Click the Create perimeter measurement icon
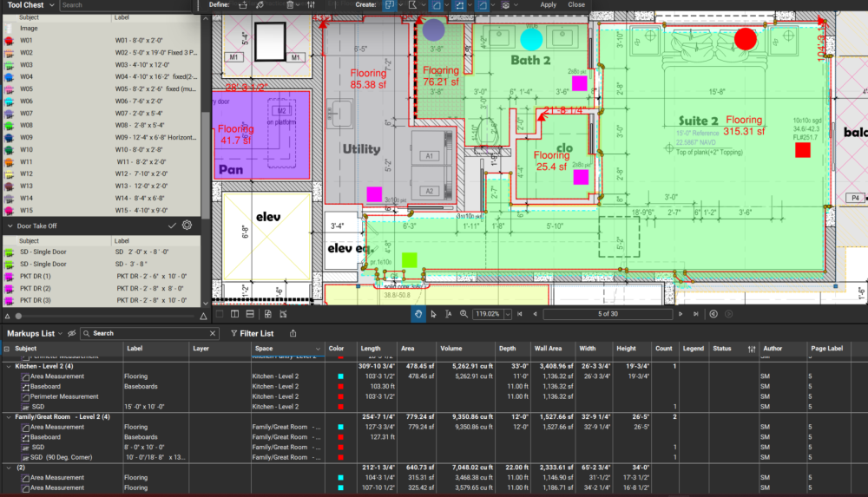The image size is (868, 497). pyautogui.click(x=459, y=5)
